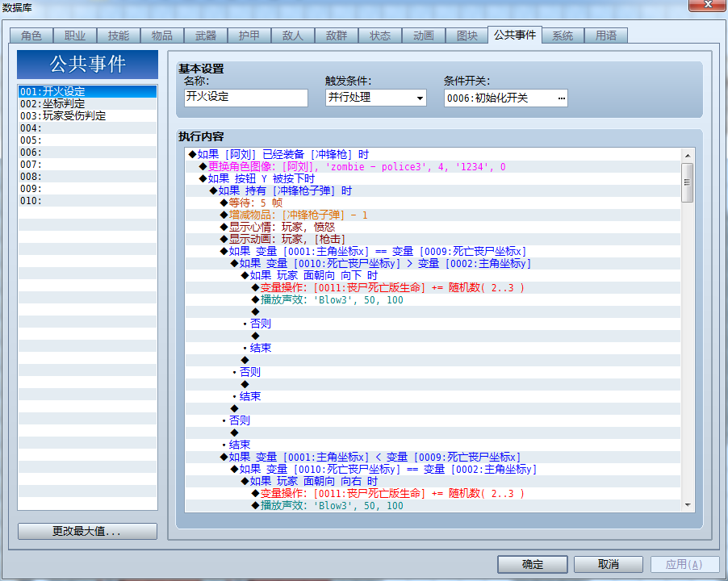Select the 如果 玩家 面朝向 向下 时 line
Image resolution: width=728 pixels, height=581 pixels.
point(433,275)
